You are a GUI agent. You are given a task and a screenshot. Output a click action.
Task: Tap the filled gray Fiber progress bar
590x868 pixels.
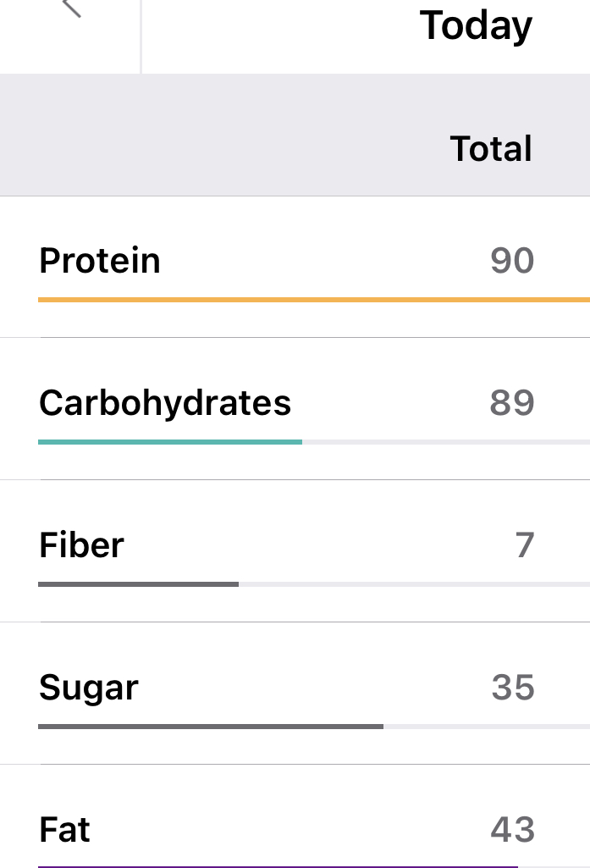pos(138,584)
